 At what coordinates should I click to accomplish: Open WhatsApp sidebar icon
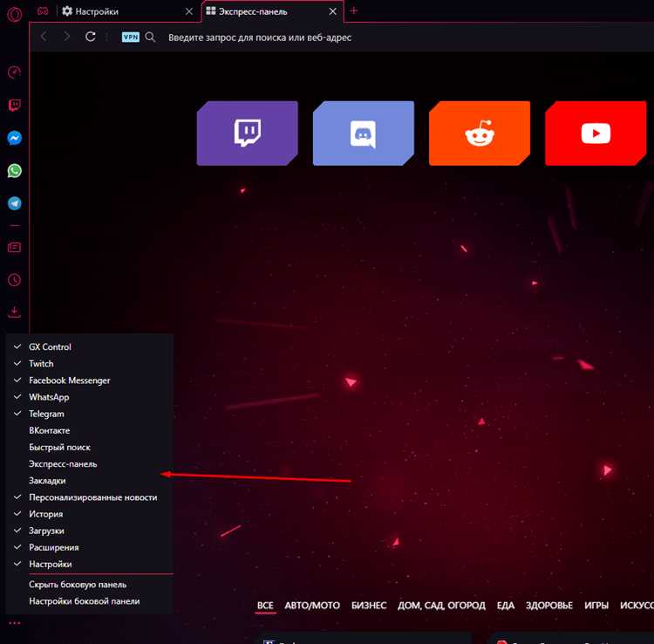pos(14,171)
